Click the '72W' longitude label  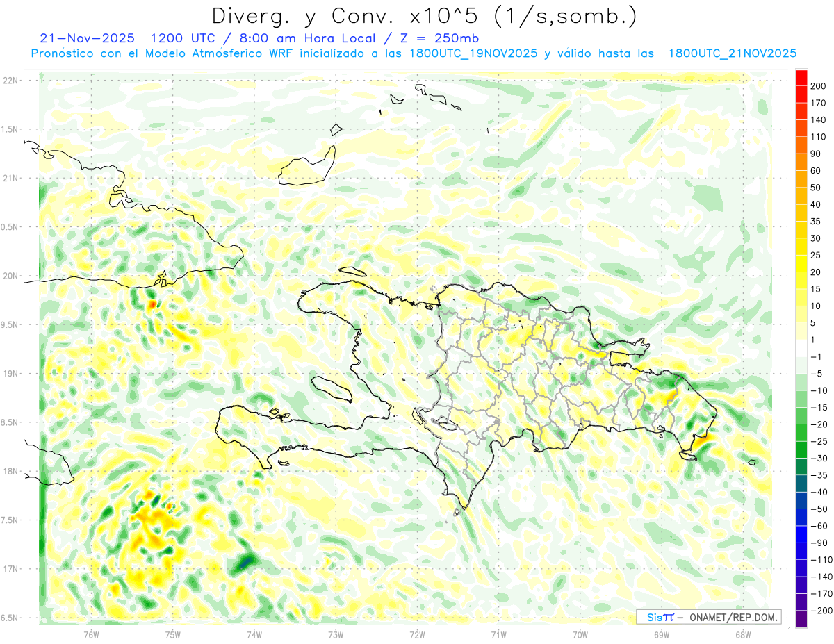coord(417,634)
